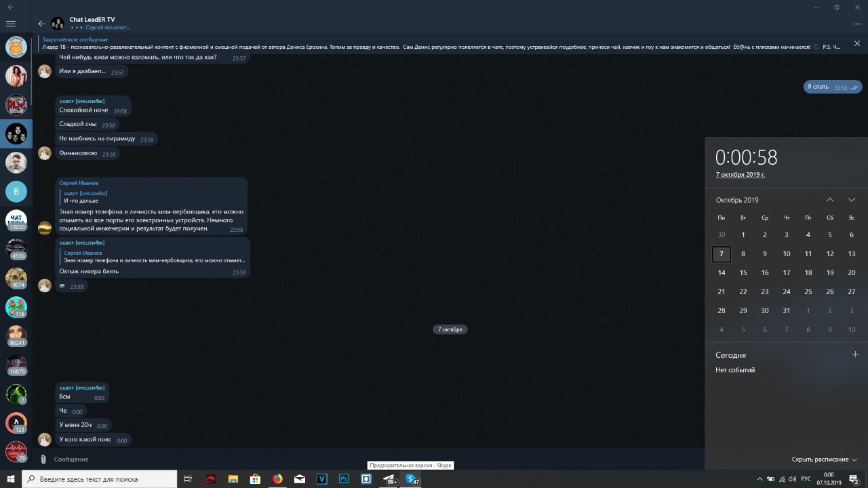Open chat with 9074 unread badge

[16, 279]
